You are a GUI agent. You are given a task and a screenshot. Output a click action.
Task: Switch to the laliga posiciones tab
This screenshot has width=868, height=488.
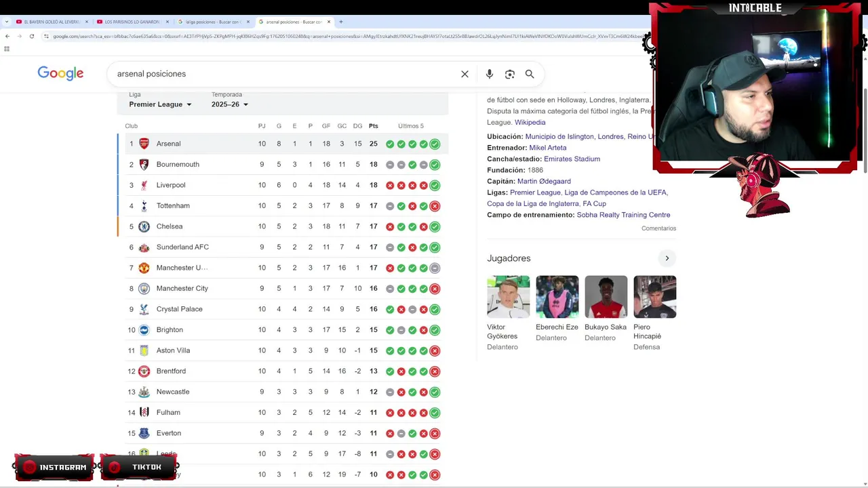pos(212,22)
